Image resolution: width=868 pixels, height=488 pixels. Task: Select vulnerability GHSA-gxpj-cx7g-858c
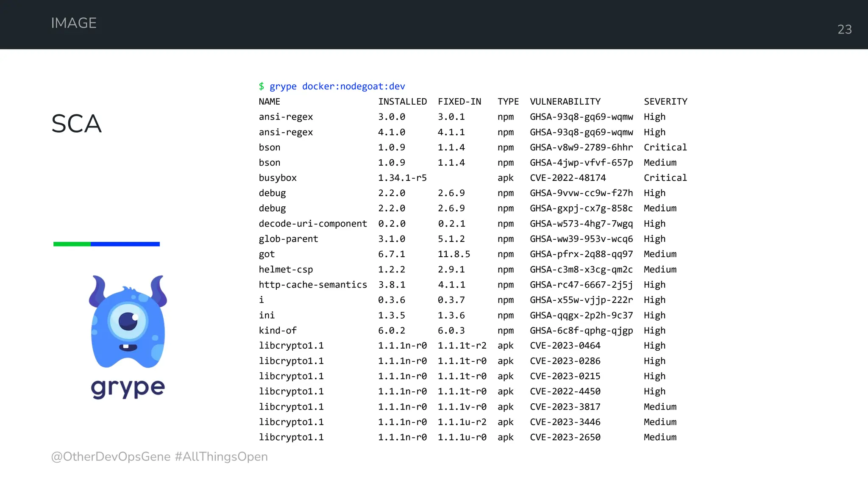581,208
